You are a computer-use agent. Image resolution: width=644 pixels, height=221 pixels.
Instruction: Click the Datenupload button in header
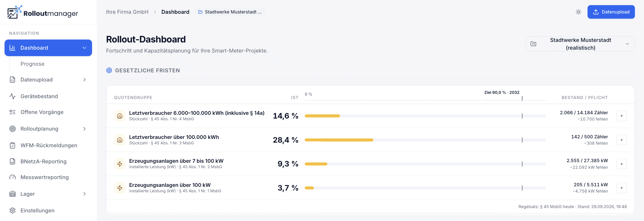point(611,12)
